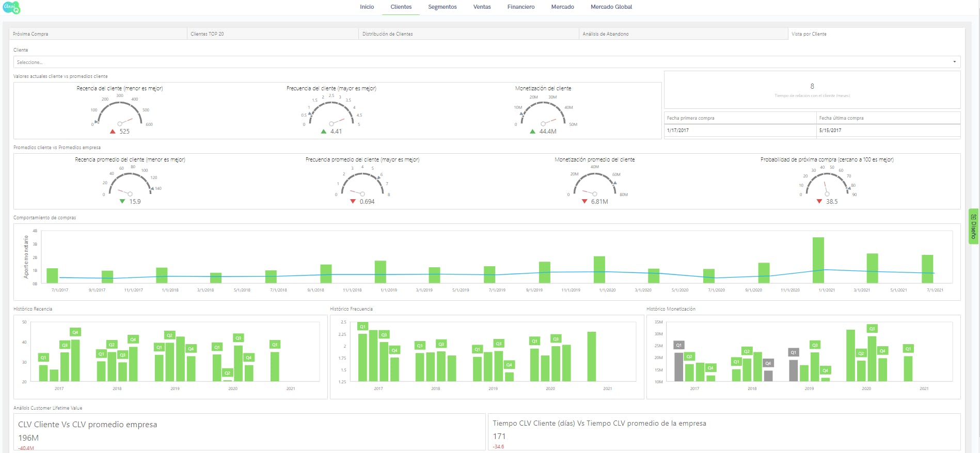Click the 2021 Q1 label in Histórico Monetización

coord(908,349)
